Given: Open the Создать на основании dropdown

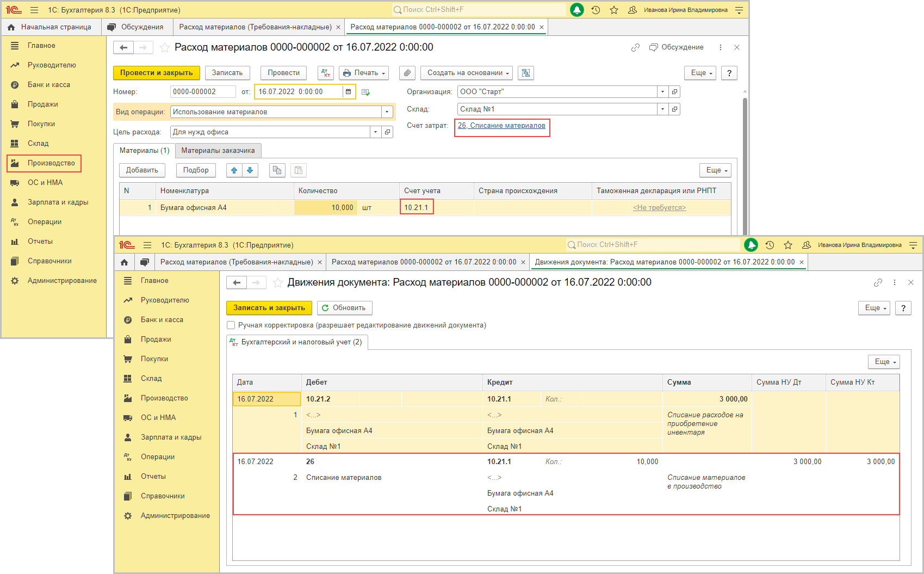Looking at the screenshot, I should [x=467, y=73].
